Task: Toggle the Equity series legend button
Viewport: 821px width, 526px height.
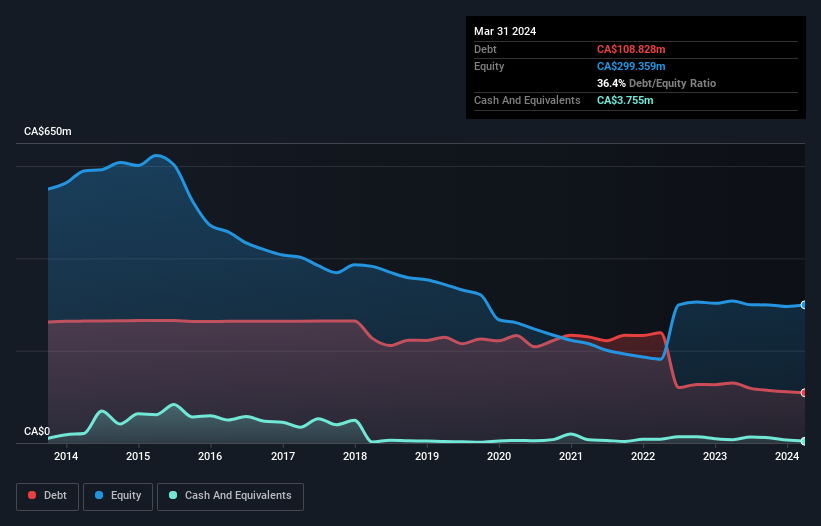Action: click(x=118, y=496)
